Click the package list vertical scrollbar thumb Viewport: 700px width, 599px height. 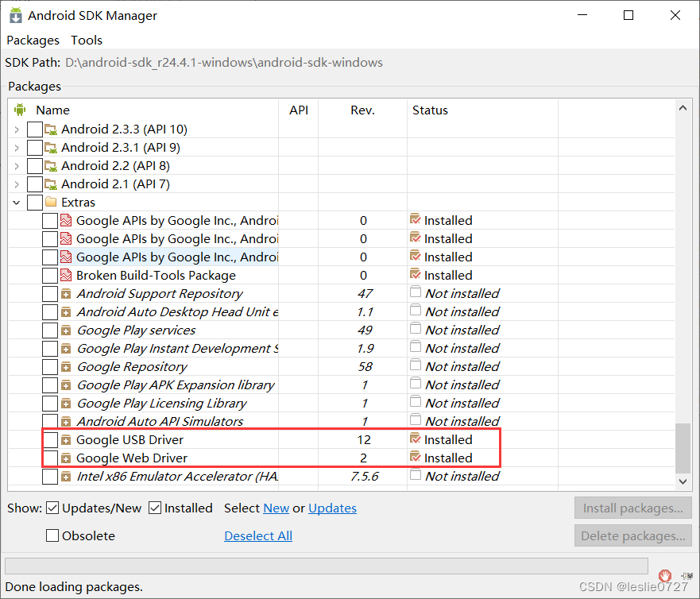click(683, 448)
